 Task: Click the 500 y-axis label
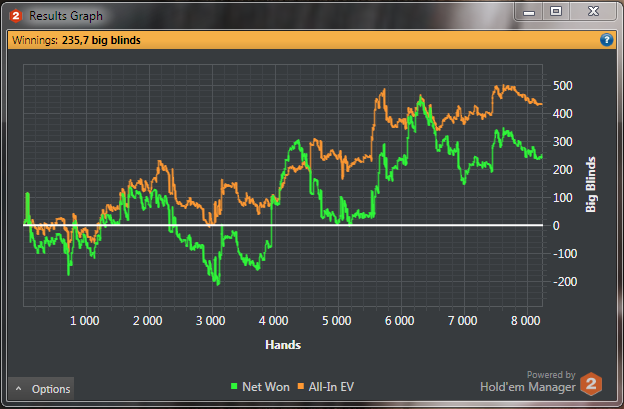(563, 86)
